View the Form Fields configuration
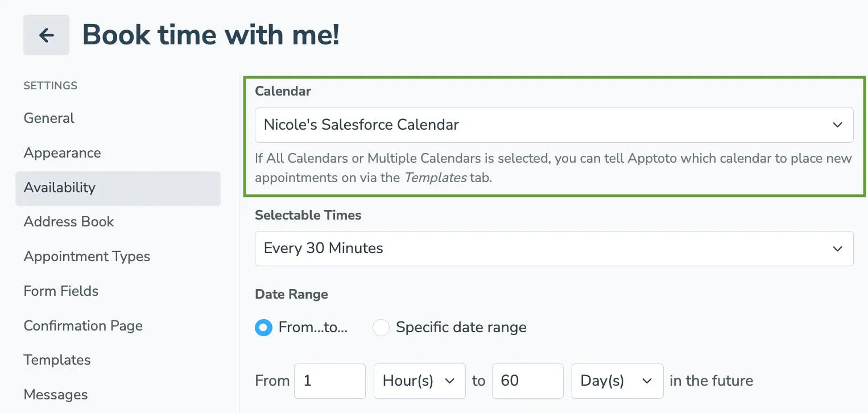Viewport: 868px width, 413px height. coord(61,291)
